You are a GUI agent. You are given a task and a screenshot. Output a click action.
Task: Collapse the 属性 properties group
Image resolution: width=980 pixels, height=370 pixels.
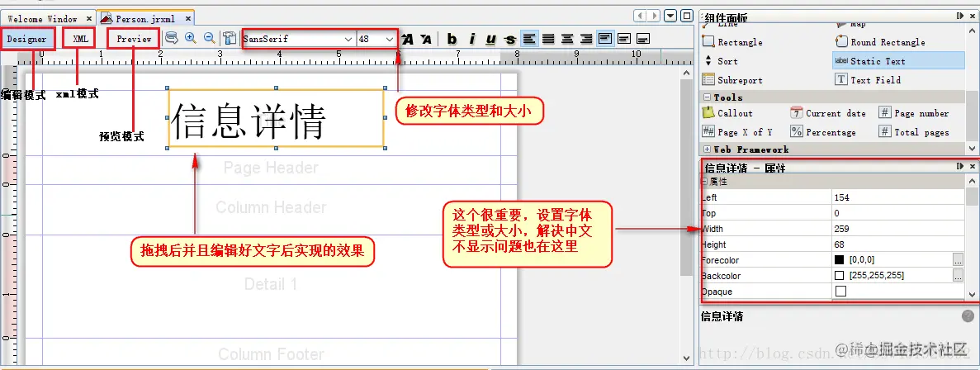[x=705, y=181]
